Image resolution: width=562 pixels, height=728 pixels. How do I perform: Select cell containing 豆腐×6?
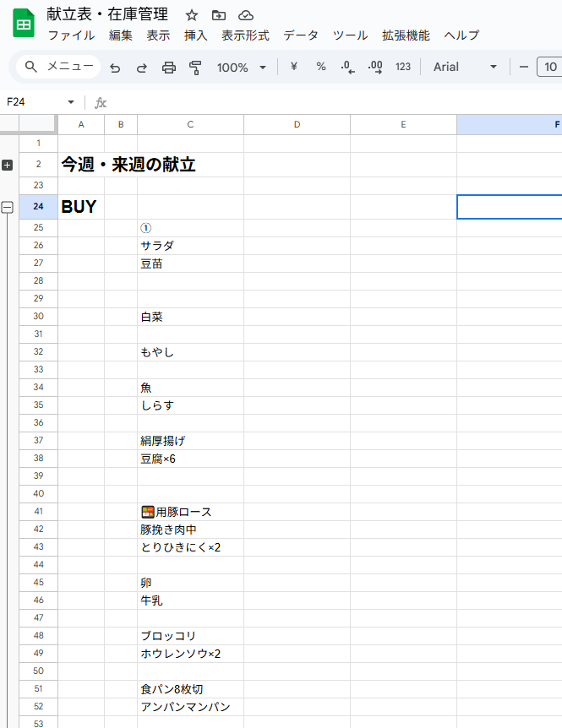[x=190, y=459]
